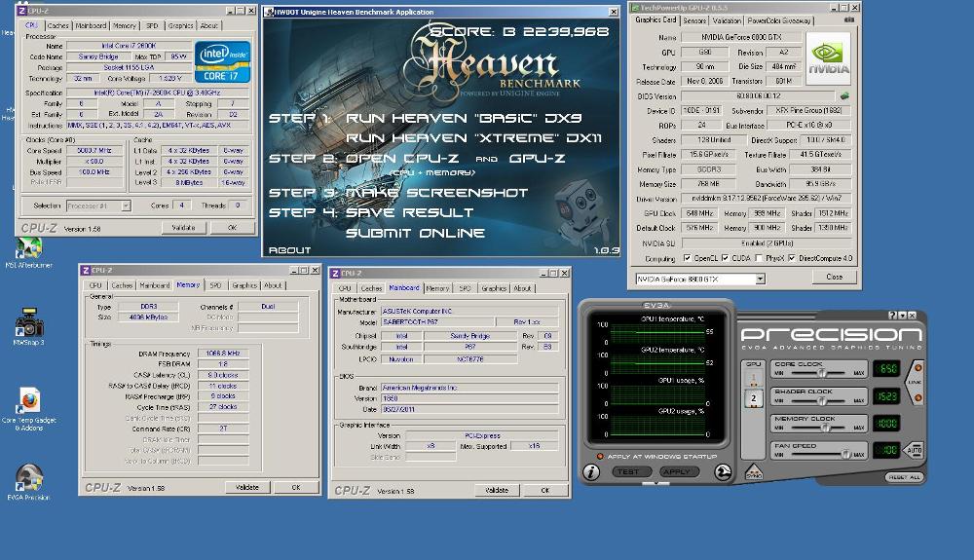Screen dimensions: 974x560
Task: Select Caches tab in top-left CPU-Z window
Action: tap(57, 25)
